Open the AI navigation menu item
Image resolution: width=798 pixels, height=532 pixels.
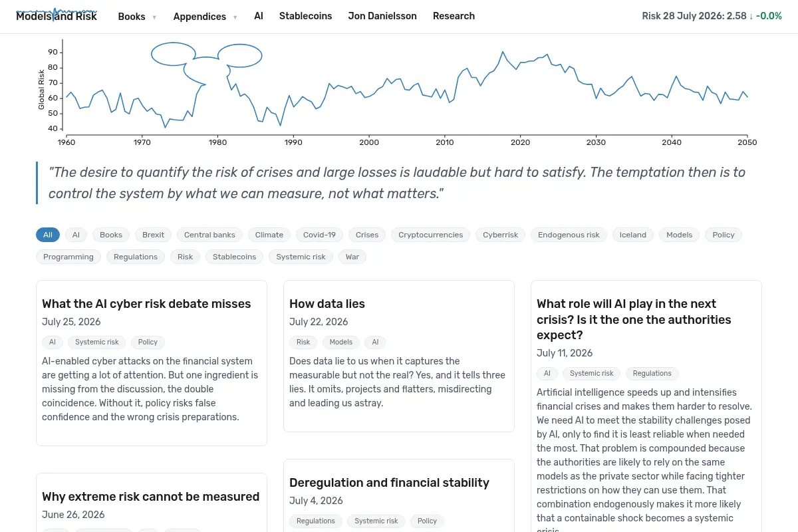click(259, 16)
